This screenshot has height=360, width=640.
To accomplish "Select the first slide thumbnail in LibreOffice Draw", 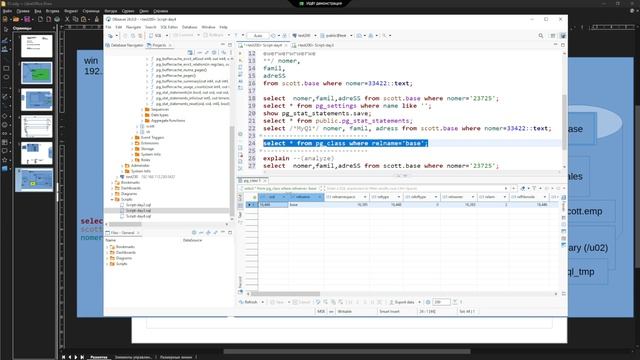I will coord(37,46).
